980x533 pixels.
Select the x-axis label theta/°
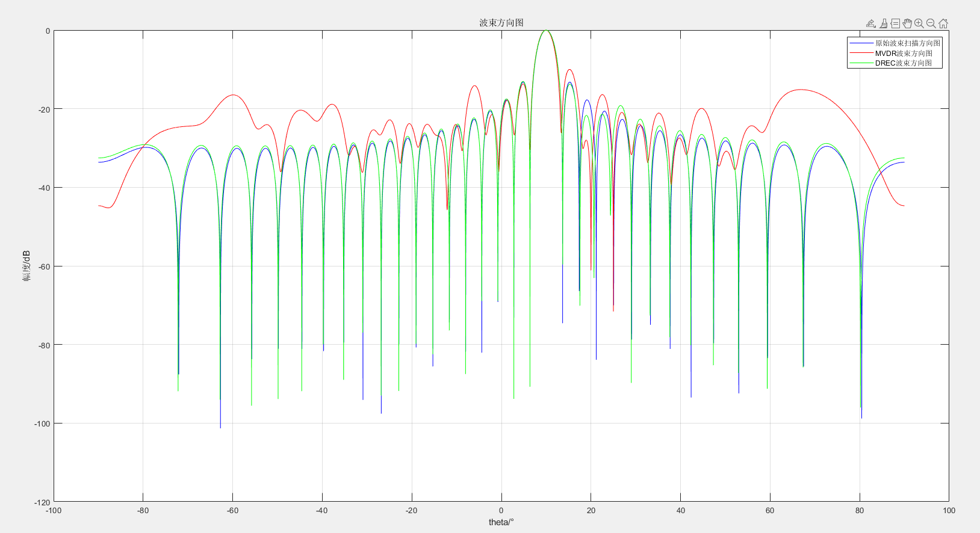tap(501, 522)
